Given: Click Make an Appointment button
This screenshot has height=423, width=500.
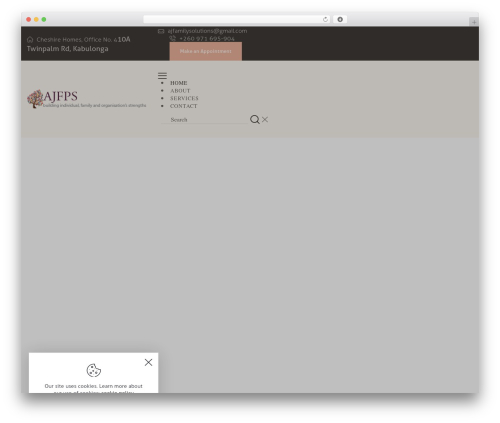Looking at the screenshot, I should coord(206,51).
